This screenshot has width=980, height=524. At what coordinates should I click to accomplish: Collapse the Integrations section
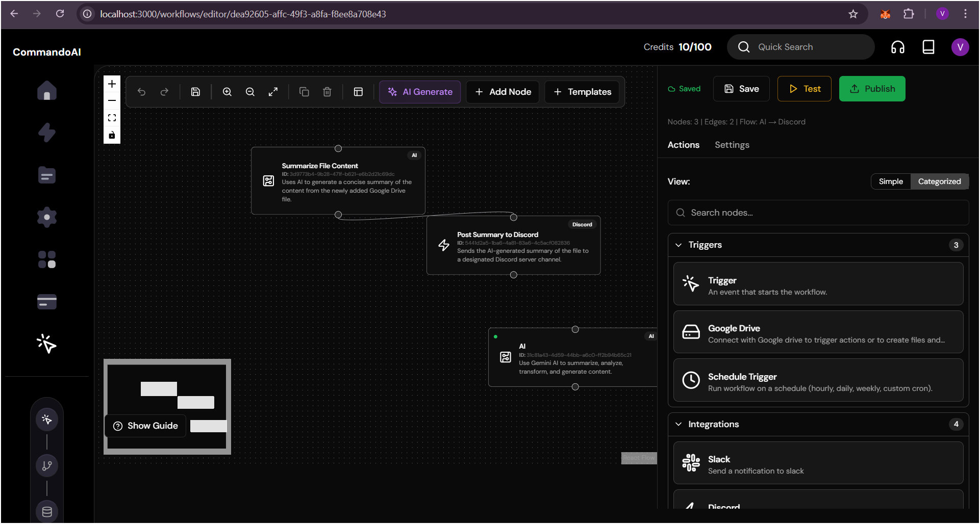(x=818, y=424)
